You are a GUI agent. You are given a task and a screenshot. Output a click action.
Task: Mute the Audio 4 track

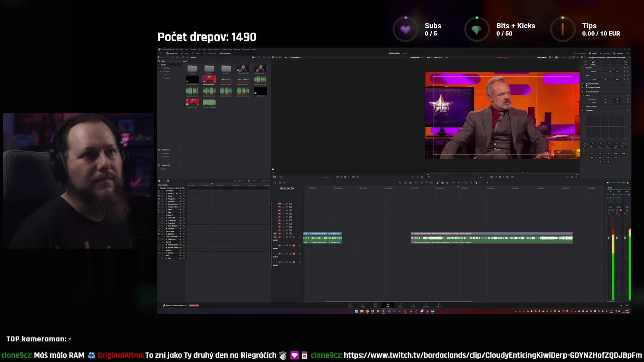click(x=294, y=262)
